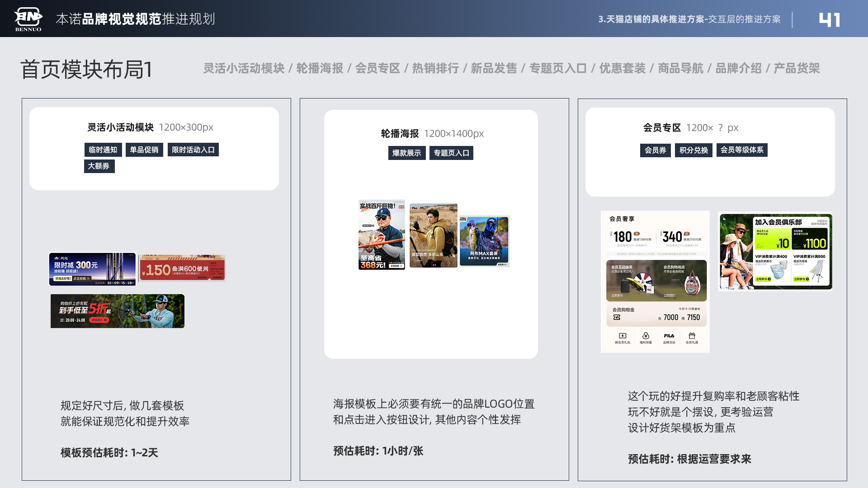Select 品牌介绍 in the top module list

[738, 68]
